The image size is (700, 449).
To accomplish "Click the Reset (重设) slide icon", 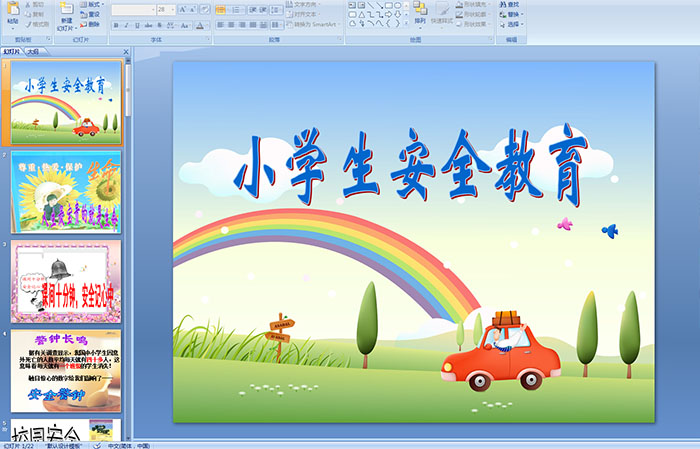I will (x=83, y=14).
